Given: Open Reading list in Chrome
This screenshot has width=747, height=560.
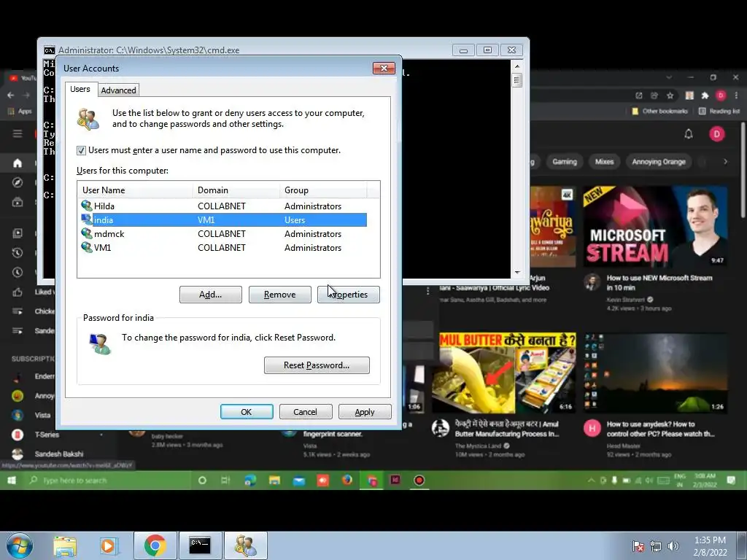Looking at the screenshot, I should tap(719, 112).
